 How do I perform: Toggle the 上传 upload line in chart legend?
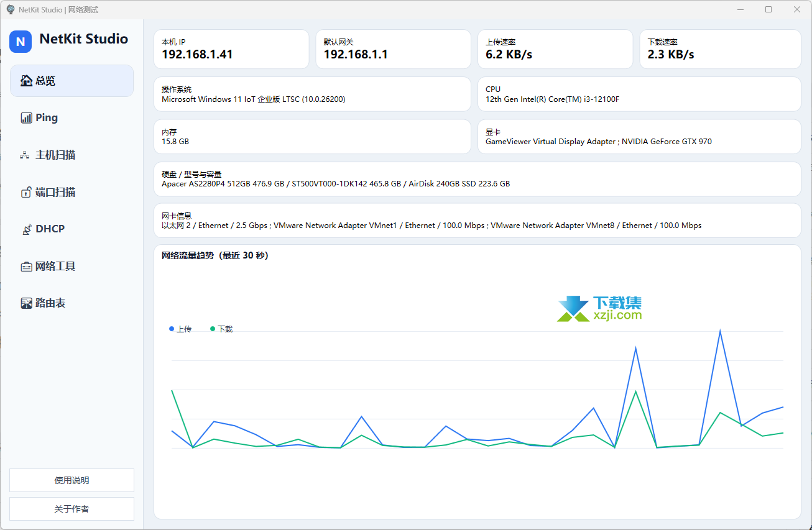pyautogui.click(x=181, y=329)
